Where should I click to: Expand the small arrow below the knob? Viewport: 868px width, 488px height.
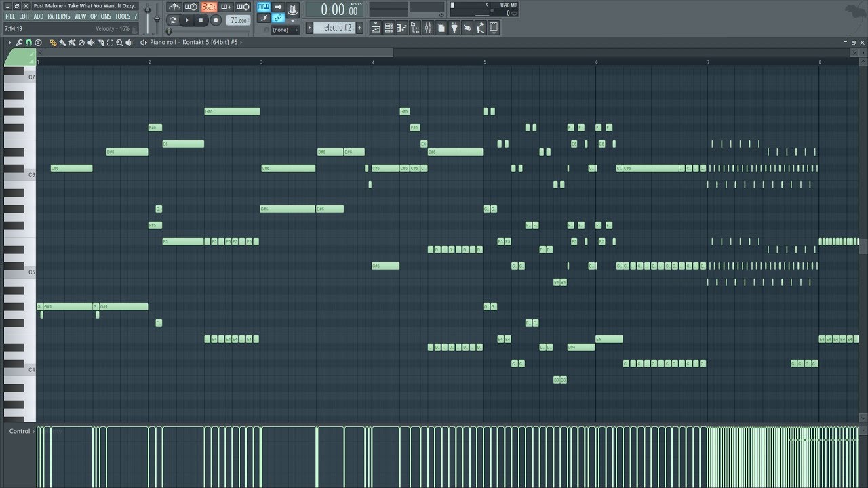[x=292, y=21]
